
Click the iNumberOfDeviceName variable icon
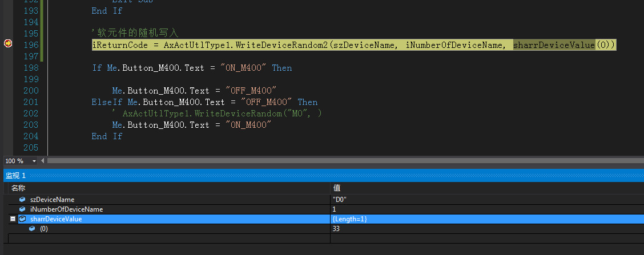22,209
